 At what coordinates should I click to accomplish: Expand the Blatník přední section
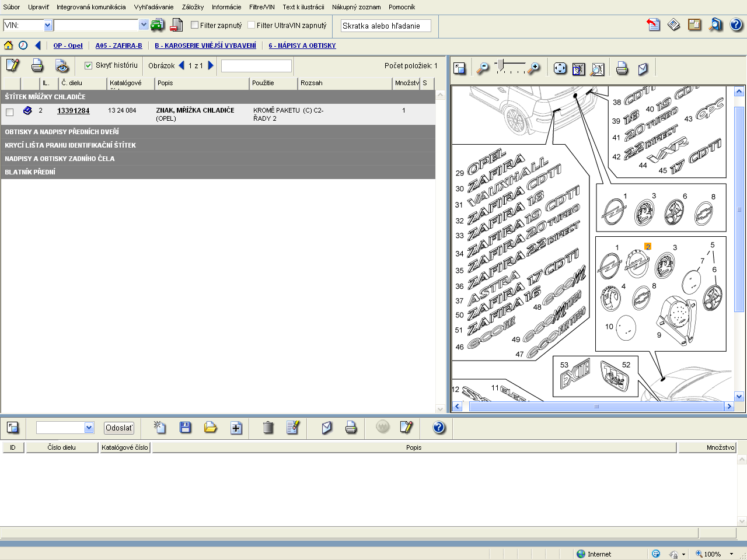click(30, 172)
